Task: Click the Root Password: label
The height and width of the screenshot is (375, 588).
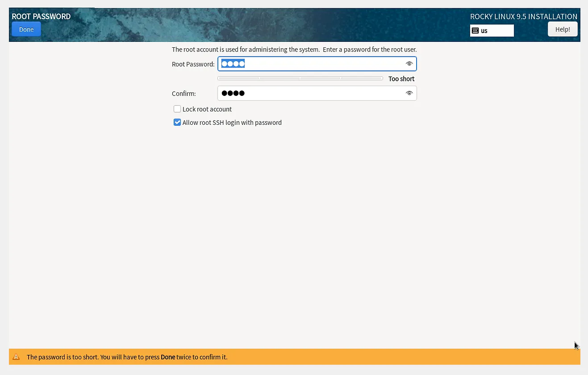Action: point(193,64)
